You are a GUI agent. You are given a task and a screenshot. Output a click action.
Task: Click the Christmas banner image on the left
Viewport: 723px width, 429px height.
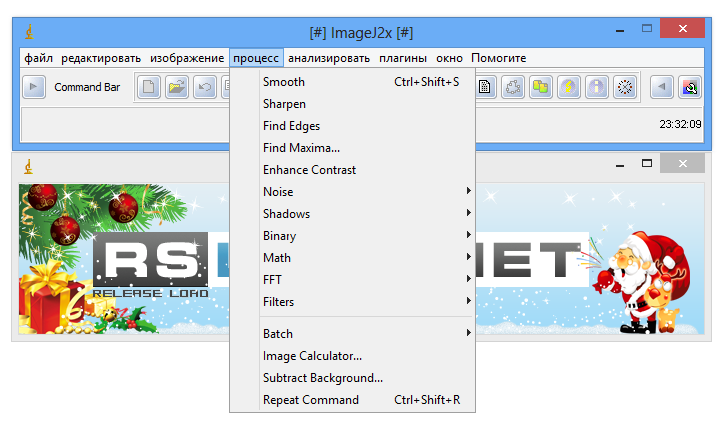[x=124, y=259]
